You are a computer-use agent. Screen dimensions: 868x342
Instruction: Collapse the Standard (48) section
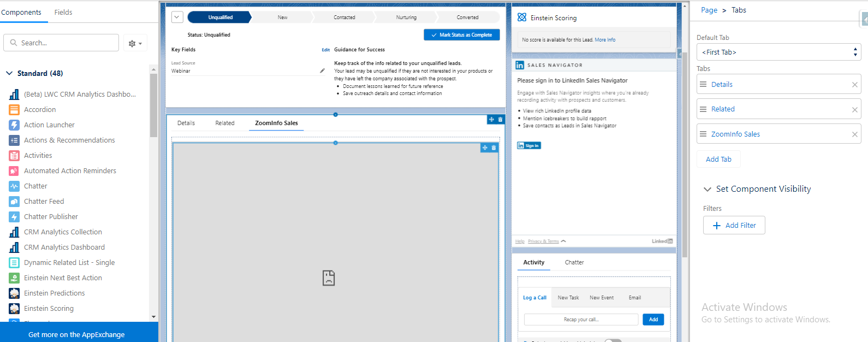click(x=9, y=73)
